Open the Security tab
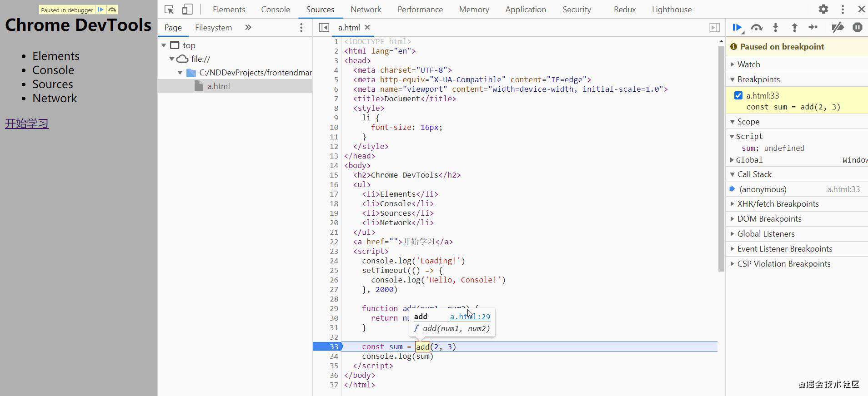 (x=577, y=10)
